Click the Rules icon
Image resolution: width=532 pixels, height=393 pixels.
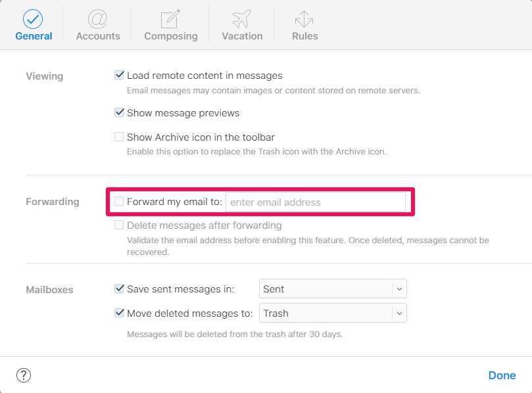(x=304, y=20)
